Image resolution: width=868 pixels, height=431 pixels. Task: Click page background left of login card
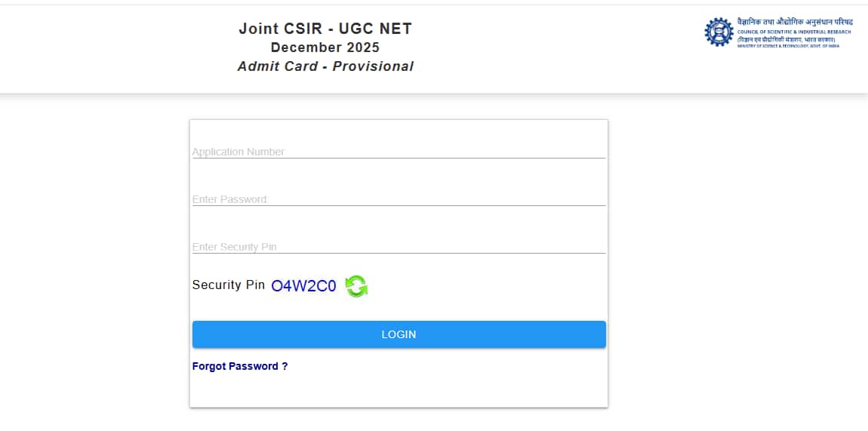(x=94, y=264)
